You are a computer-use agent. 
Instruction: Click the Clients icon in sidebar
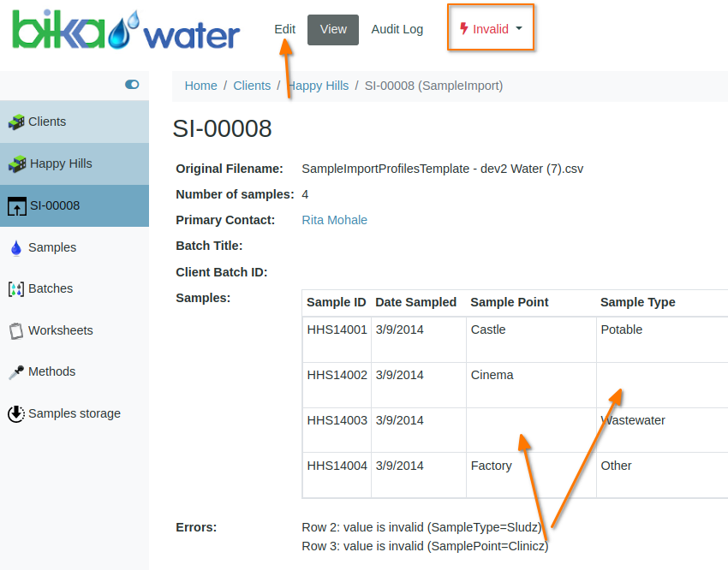pos(16,122)
